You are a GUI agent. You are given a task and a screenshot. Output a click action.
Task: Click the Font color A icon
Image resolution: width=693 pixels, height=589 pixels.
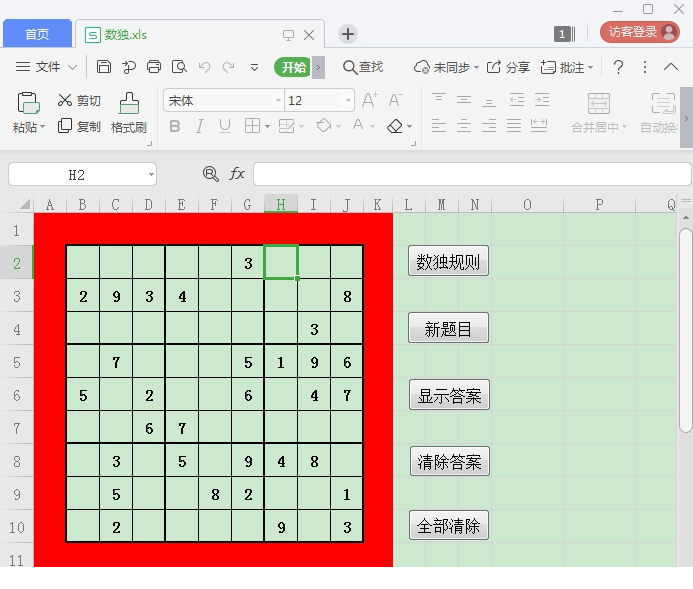coord(358,125)
